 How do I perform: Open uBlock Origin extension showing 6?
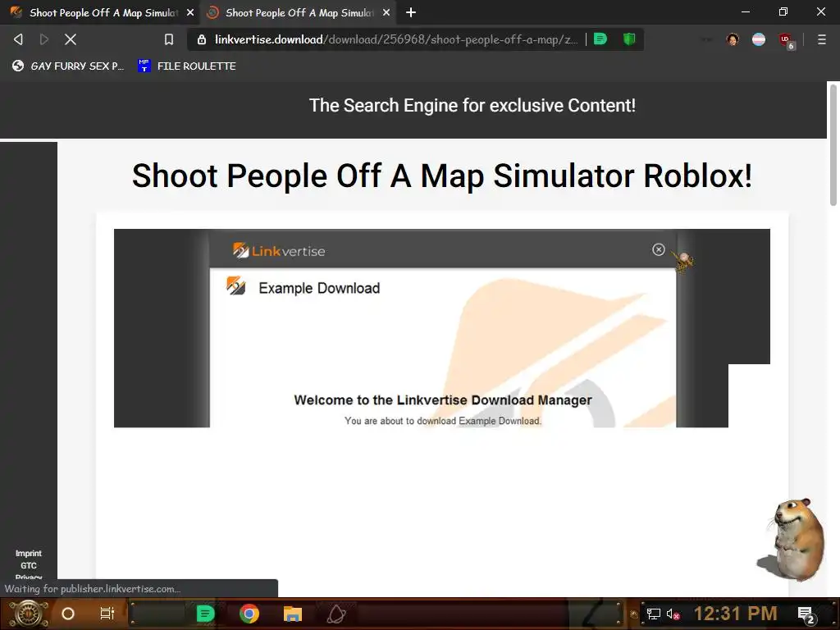coord(787,41)
